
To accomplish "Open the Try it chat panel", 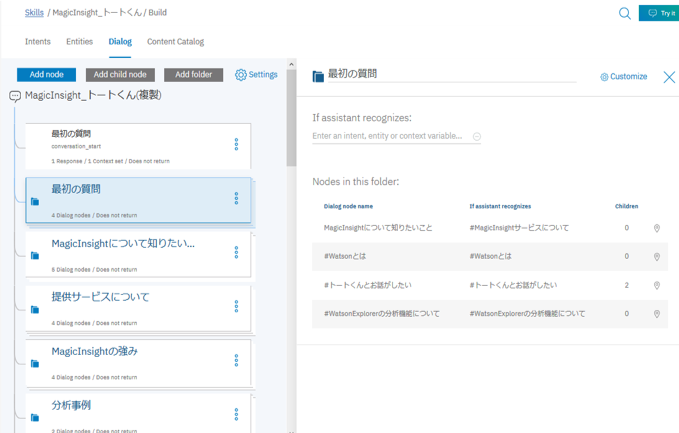I will pos(659,13).
